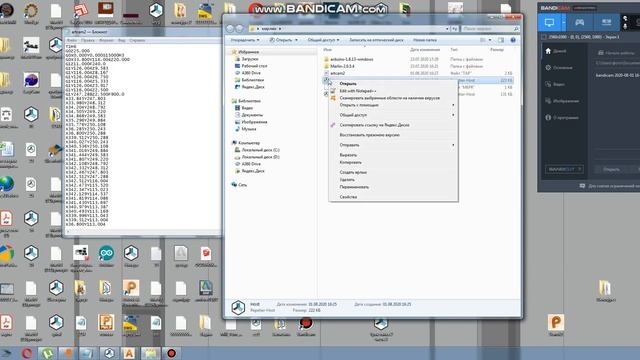Select "Компьютер" in the navigation pane

249,143
